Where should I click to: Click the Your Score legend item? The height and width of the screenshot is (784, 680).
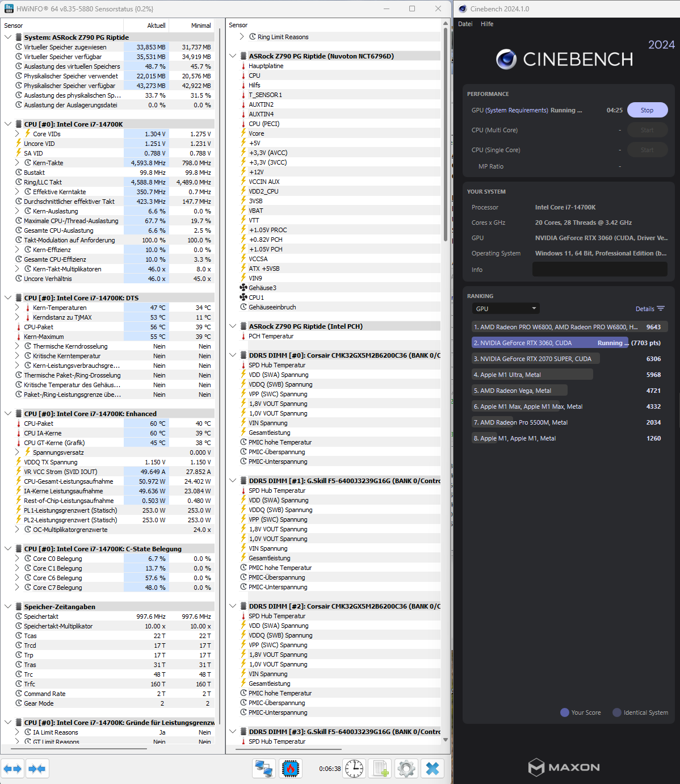tap(581, 712)
